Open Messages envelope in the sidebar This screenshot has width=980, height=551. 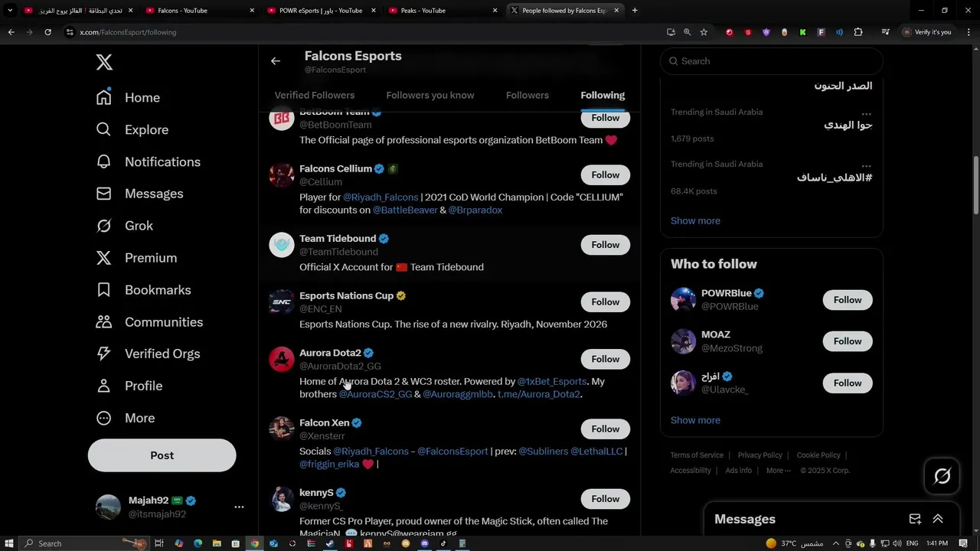coord(104,194)
